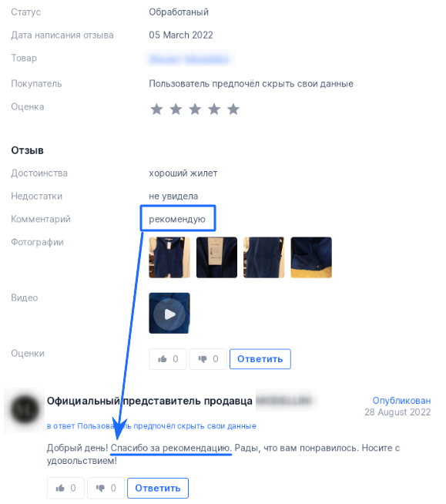The height and width of the screenshot is (504, 446).
Task: Click the seller's round avatar
Action: (25, 409)
